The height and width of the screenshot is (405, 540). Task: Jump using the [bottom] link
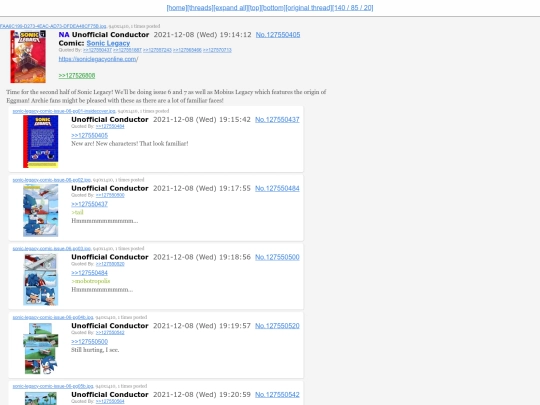(273, 8)
